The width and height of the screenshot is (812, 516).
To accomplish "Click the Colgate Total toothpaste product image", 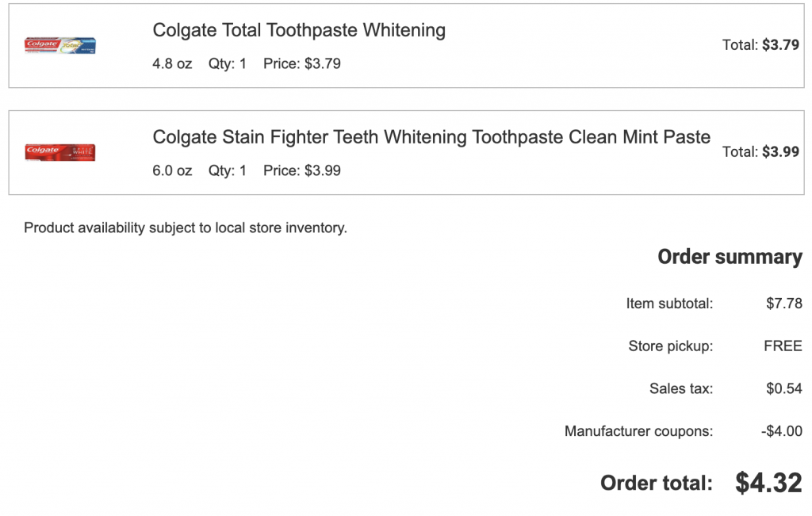I will [x=60, y=45].
